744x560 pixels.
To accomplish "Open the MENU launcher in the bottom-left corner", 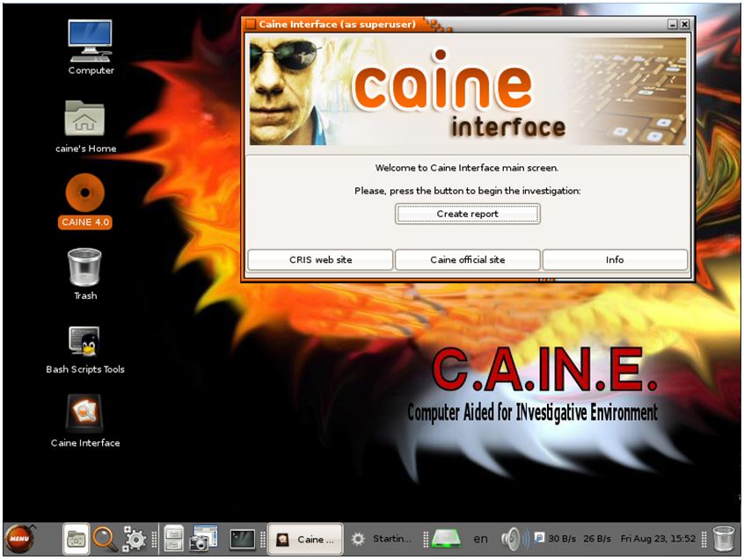I will (19, 537).
